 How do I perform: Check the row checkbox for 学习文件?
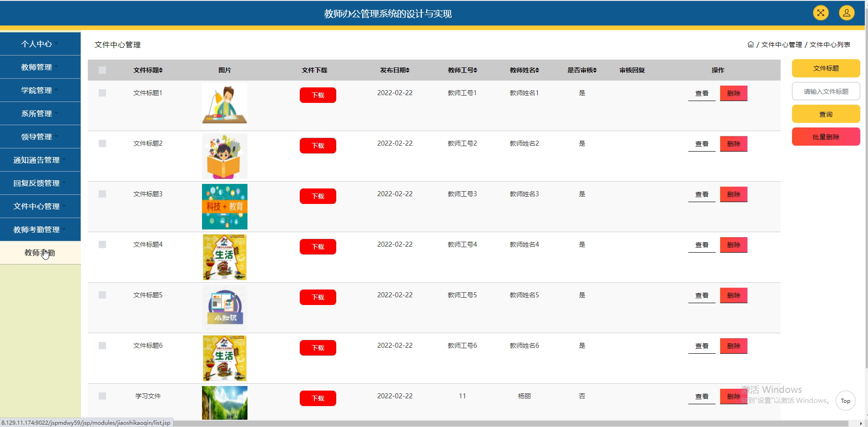[x=102, y=396]
